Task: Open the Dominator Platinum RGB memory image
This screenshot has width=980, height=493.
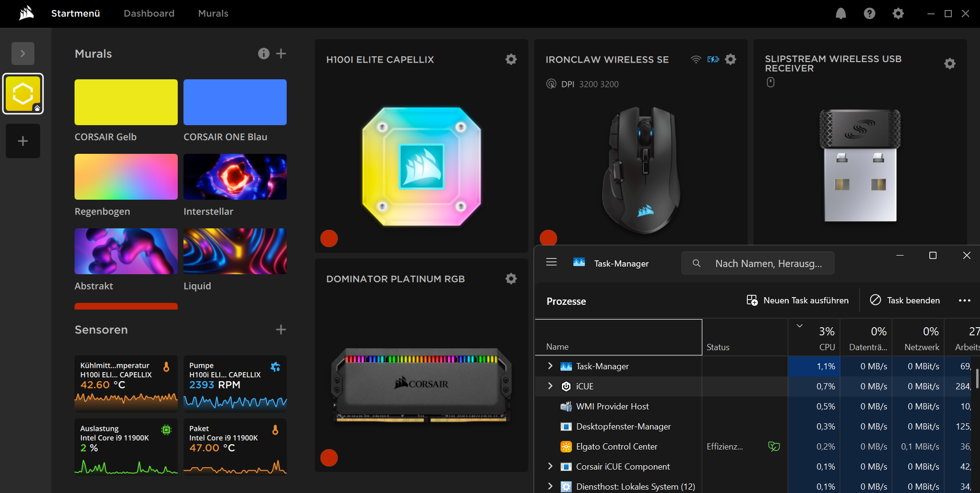Action: pyautogui.click(x=421, y=385)
